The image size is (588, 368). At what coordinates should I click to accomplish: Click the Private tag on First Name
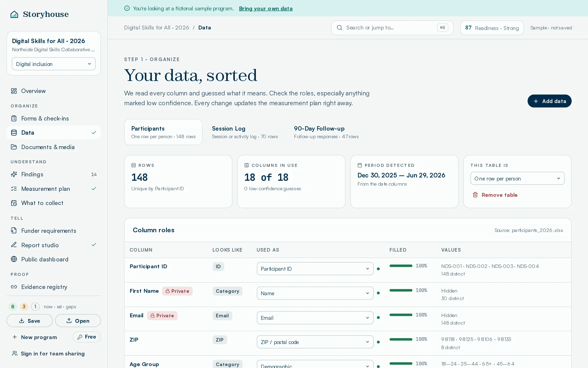(x=177, y=291)
